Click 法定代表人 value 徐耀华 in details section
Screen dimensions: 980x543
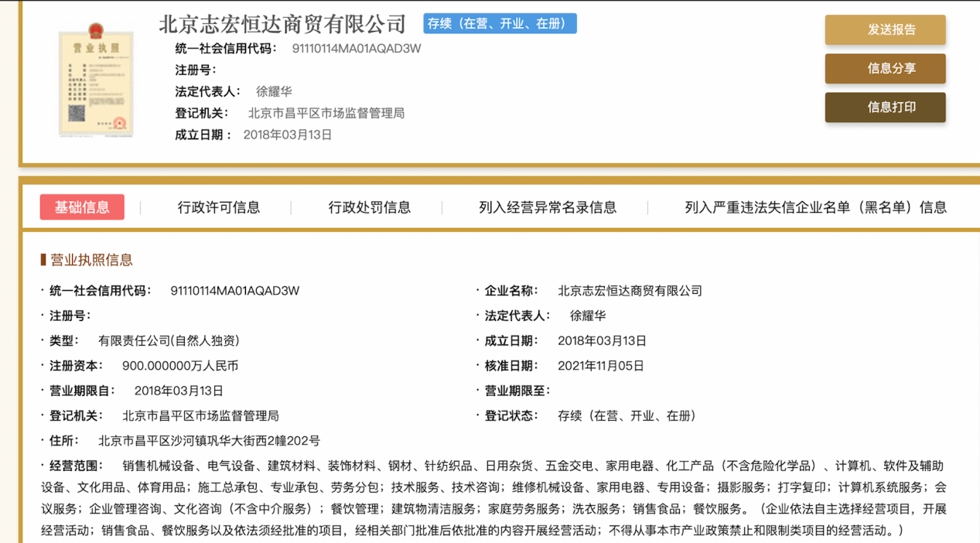click(588, 316)
